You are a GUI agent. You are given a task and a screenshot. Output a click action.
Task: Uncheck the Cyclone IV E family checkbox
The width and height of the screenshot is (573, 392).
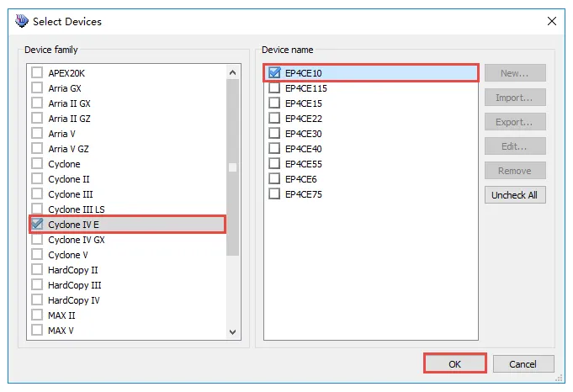(x=37, y=224)
